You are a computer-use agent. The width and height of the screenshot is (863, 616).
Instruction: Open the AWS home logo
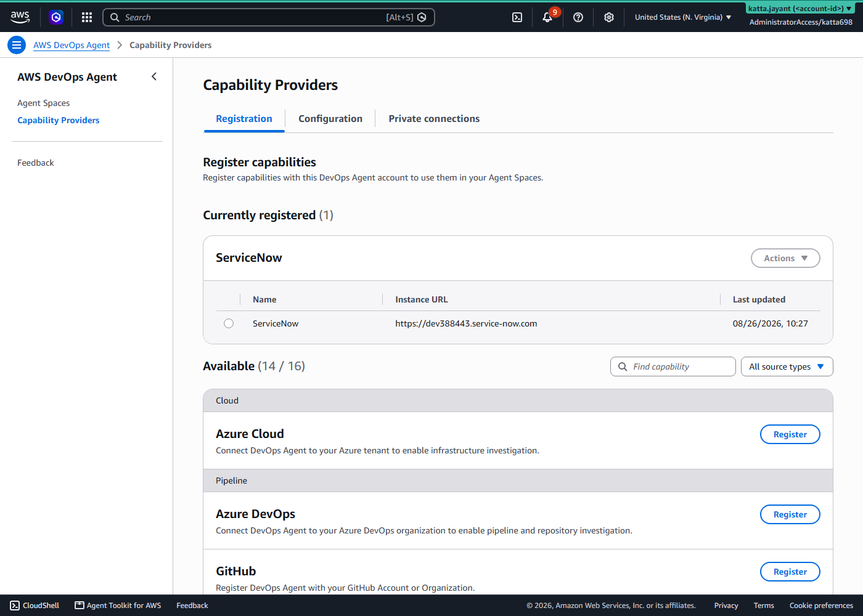20,17
